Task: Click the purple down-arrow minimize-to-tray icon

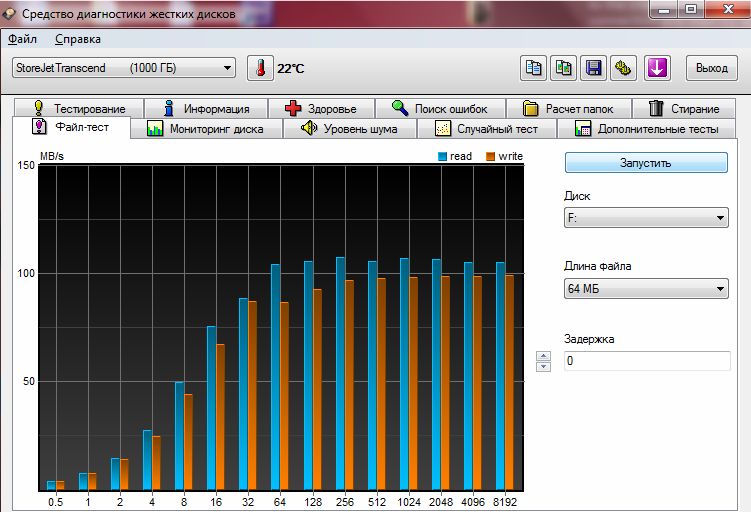Action: pos(656,68)
